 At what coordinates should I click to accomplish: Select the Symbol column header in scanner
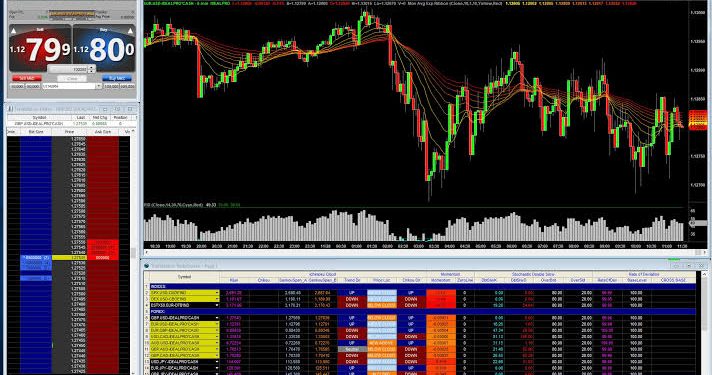(184, 277)
